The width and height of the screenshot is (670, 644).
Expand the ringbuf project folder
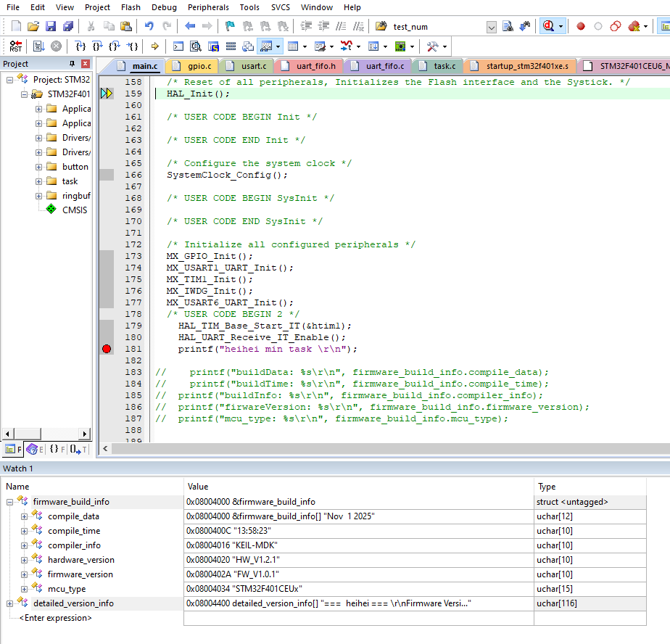39,196
